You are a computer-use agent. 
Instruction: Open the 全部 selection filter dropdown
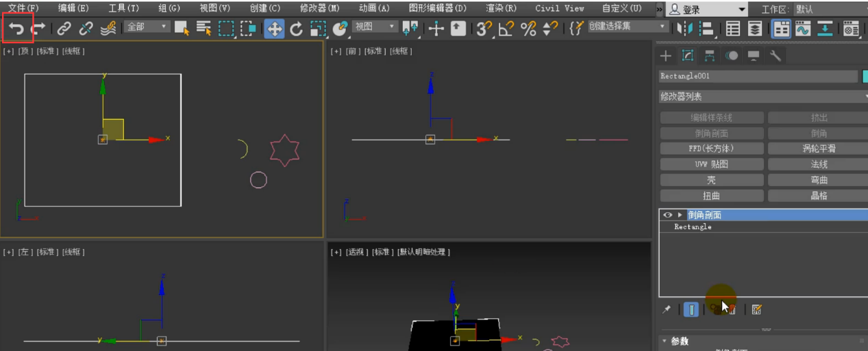[147, 27]
